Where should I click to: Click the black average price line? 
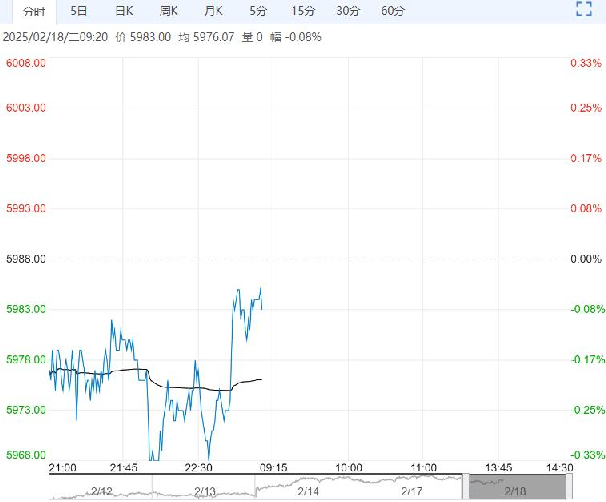tap(180, 386)
